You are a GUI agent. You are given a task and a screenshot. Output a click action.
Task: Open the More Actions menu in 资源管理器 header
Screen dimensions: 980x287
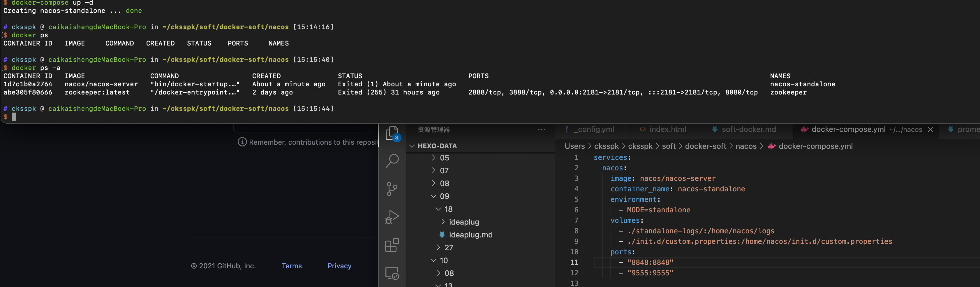pos(541,129)
